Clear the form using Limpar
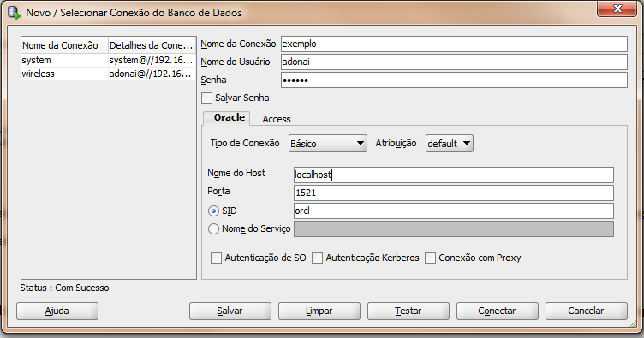 click(x=319, y=311)
